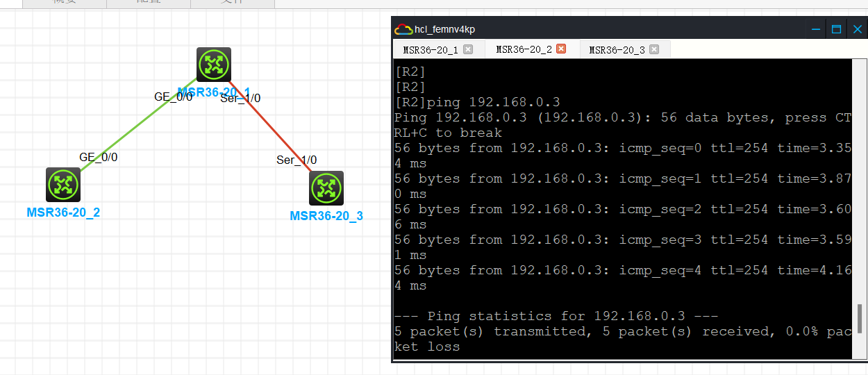Select the MSR36-20_1 router icon
Image resolution: width=868 pixels, height=375 pixels.
213,65
